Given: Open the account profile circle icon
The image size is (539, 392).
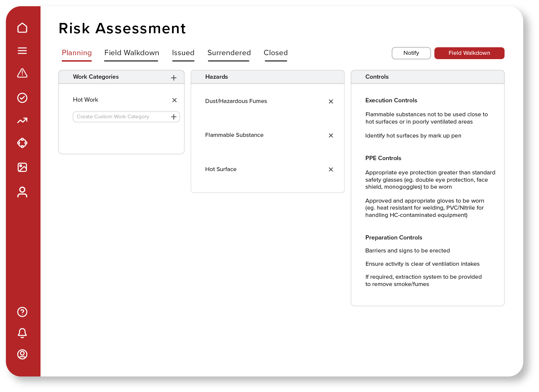Looking at the screenshot, I should pos(22,354).
